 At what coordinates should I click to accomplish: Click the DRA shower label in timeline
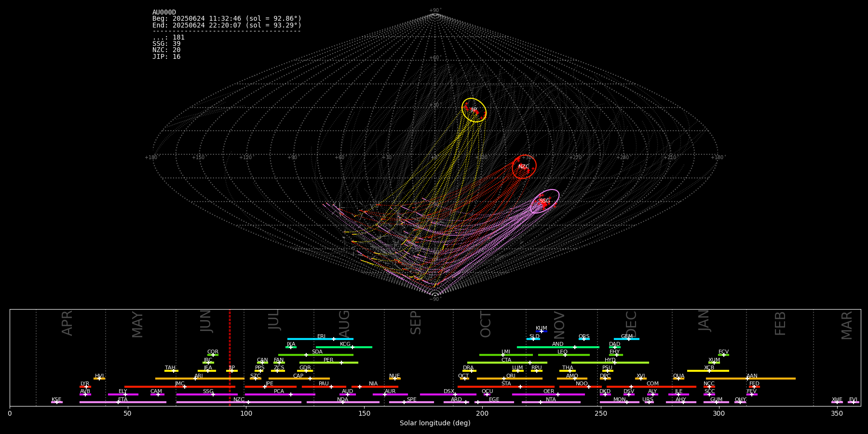(x=468, y=368)
